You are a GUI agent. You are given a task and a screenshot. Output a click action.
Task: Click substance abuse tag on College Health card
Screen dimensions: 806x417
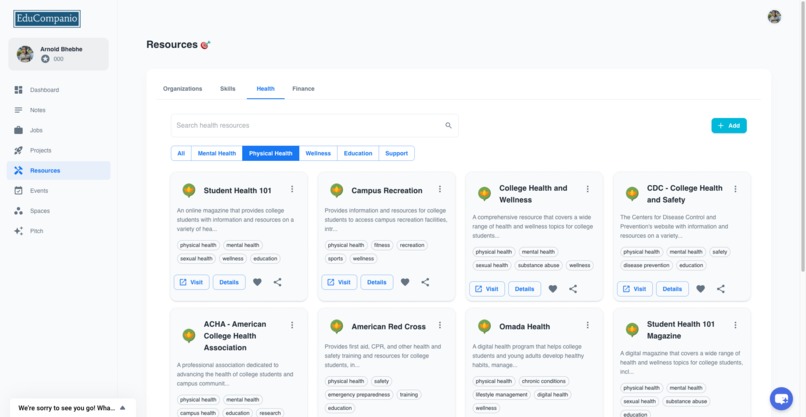(x=539, y=266)
